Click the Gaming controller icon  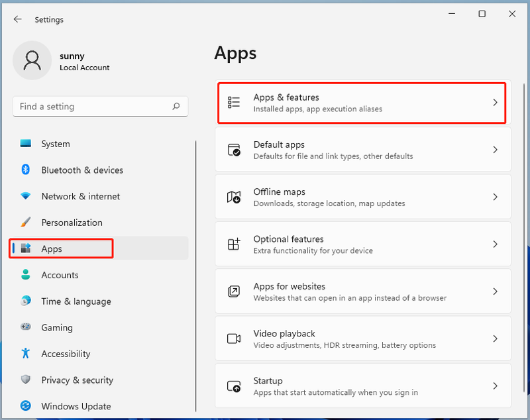(26, 327)
